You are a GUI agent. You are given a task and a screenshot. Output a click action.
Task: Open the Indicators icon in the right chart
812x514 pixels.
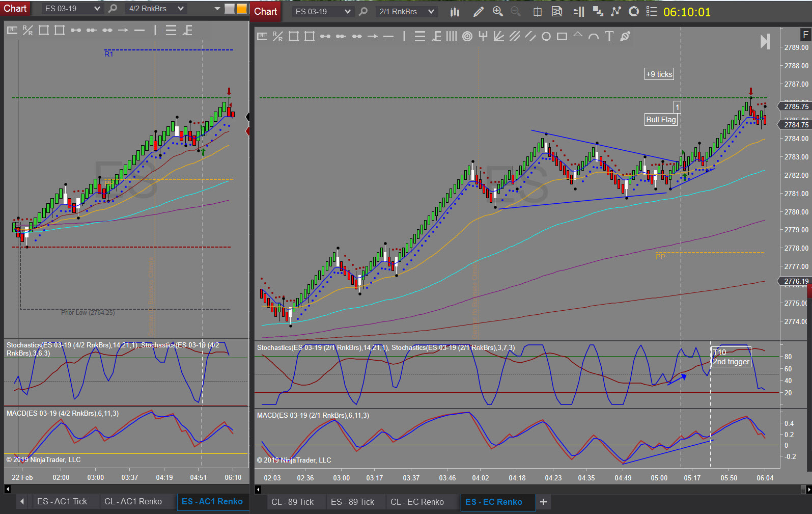click(616, 12)
